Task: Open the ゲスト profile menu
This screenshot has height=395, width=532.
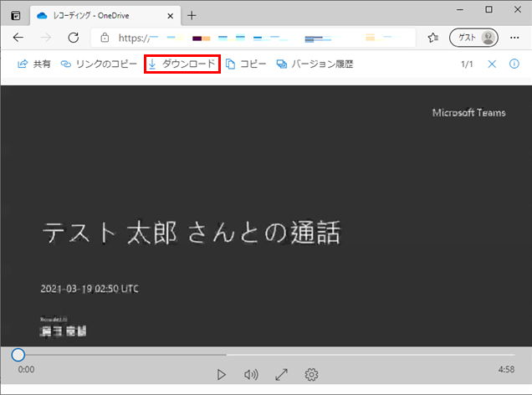Action: (473, 38)
